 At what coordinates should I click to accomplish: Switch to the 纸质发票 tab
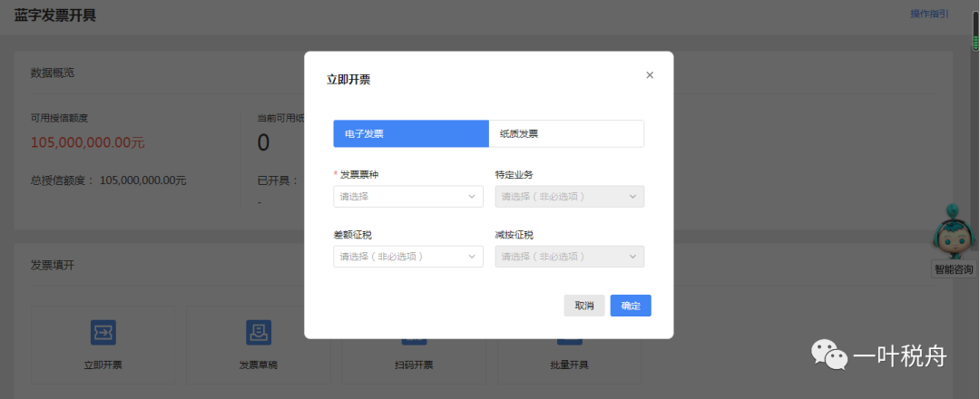coord(566,133)
